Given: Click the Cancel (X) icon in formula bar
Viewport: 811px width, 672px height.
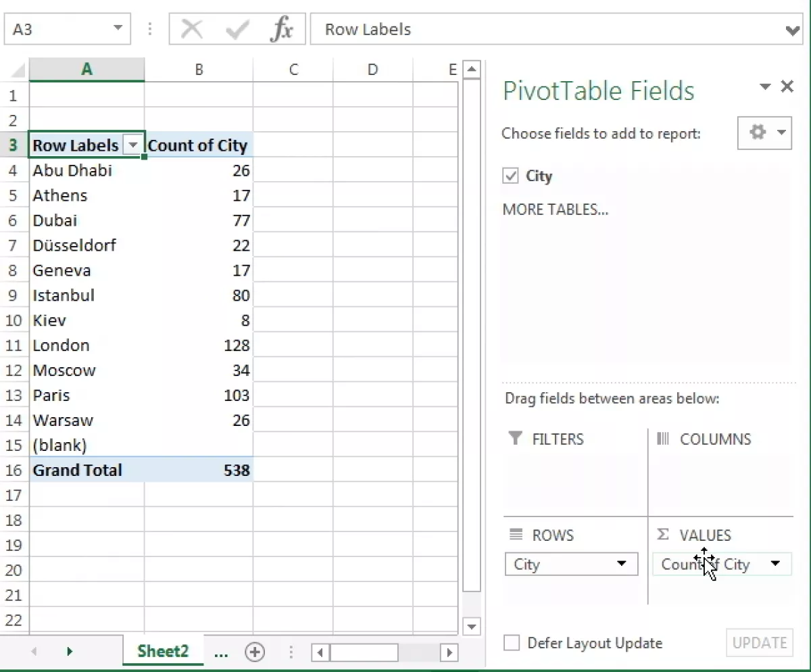Looking at the screenshot, I should pos(191,29).
